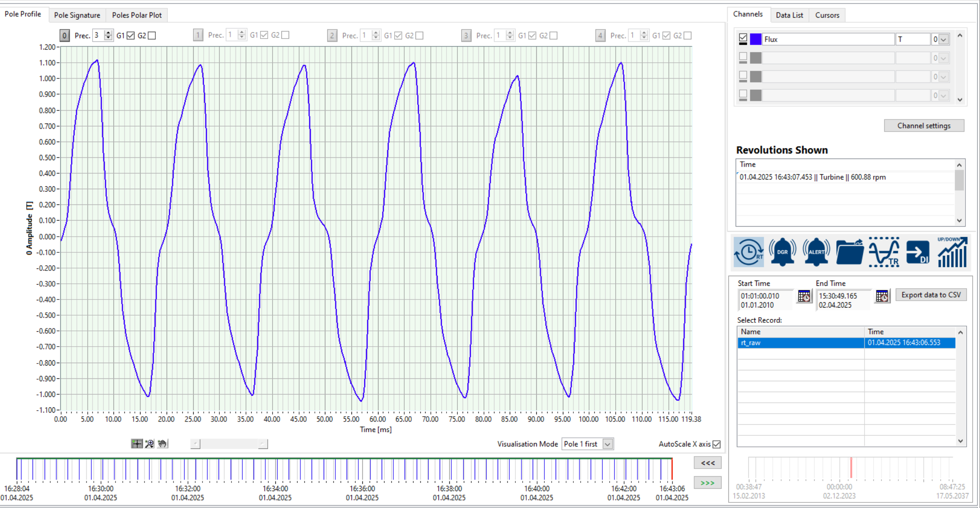Click the axis 0 toggle button
The image size is (980, 508).
(x=64, y=35)
